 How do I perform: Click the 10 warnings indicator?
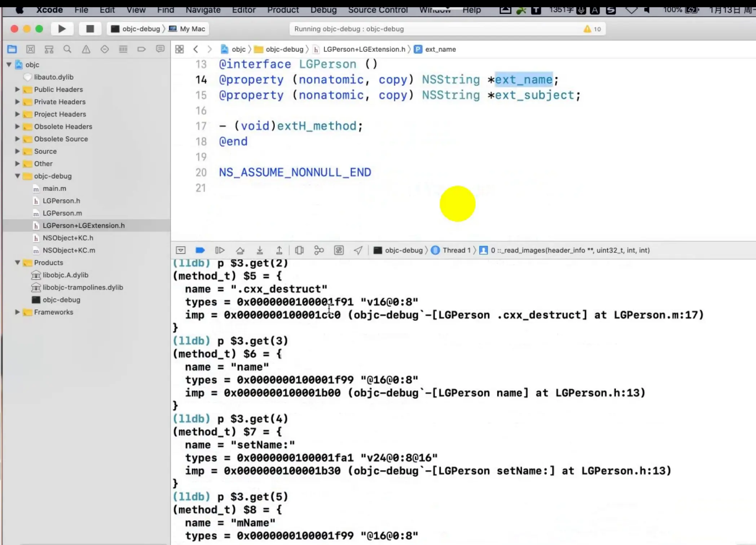(592, 29)
